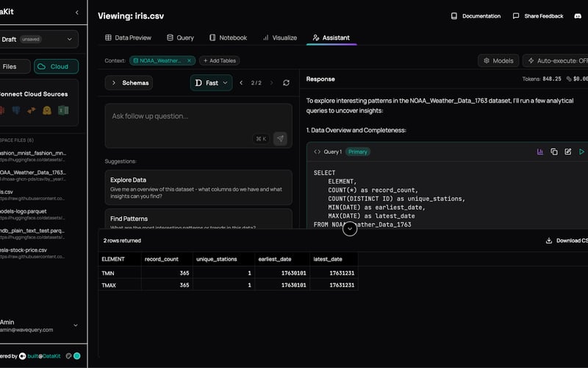Click the unsaved badge next to Draft
588x368 pixels.
[30, 40]
